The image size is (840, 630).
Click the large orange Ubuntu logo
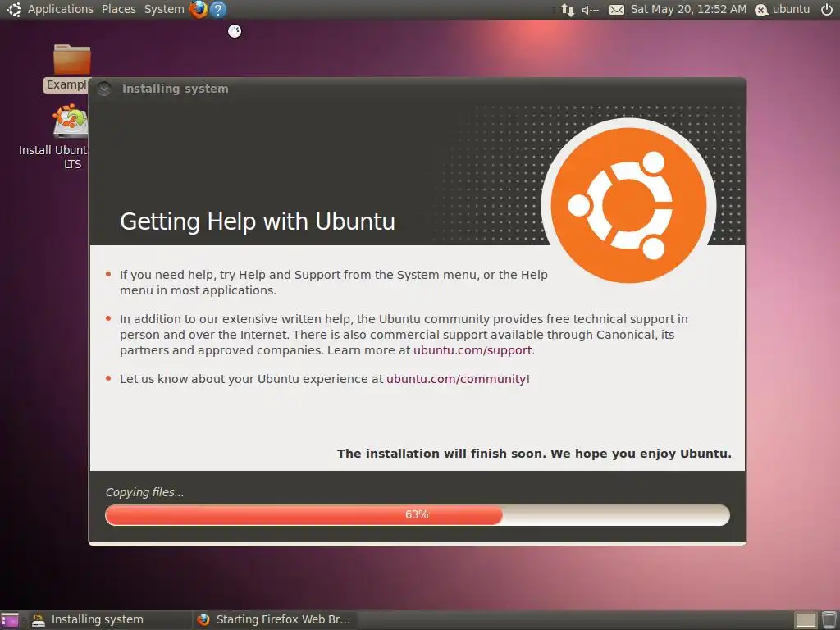629,205
